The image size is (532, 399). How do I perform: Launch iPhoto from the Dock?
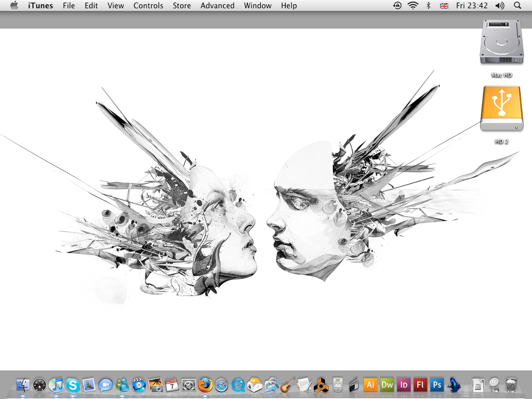(x=155, y=385)
